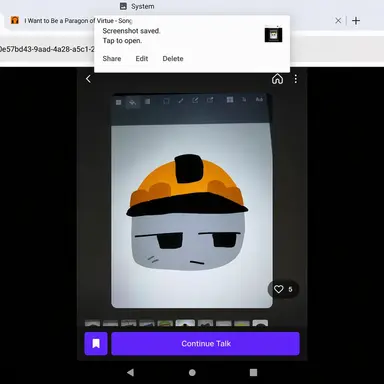
Task: Tap the Android home circle button
Action: tap(192, 372)
